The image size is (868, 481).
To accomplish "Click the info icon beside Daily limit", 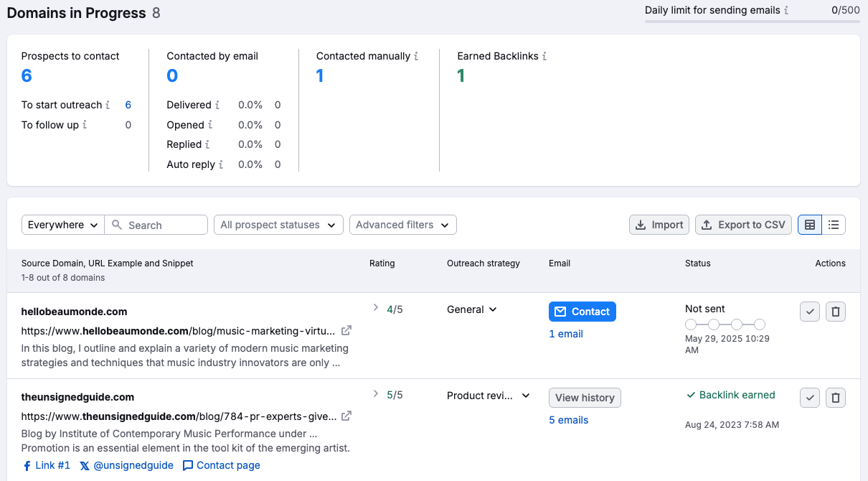I will tap(786, 10).
